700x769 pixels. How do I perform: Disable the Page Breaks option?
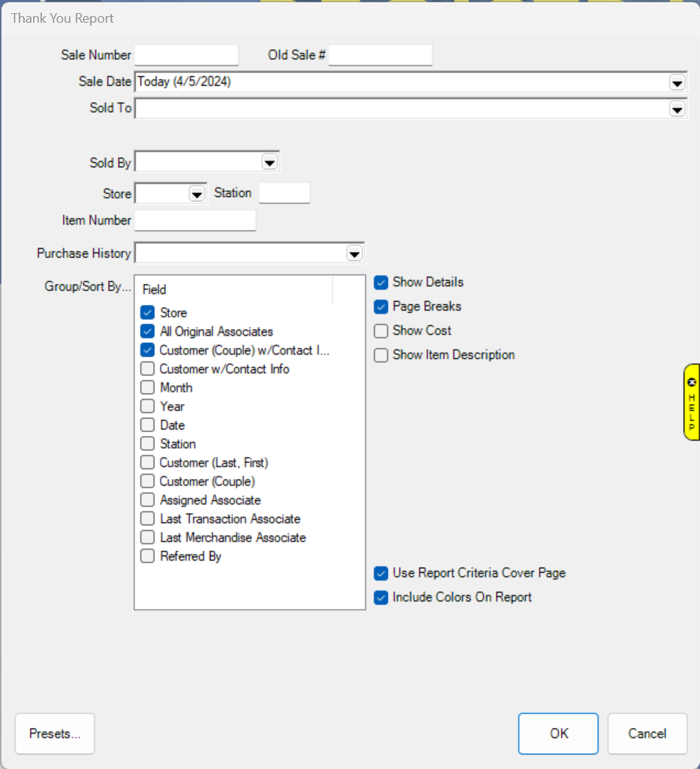pyautogui.click(x=381, y=307)
